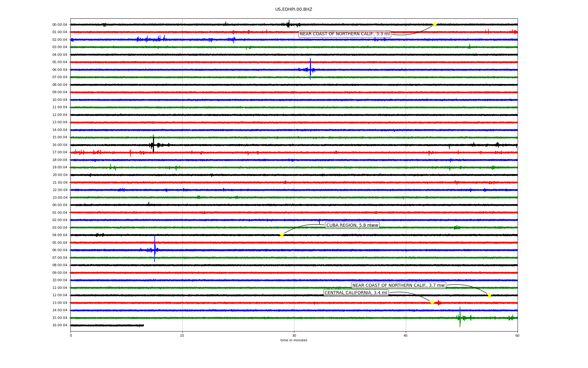Click the 45 tick label on x-axis
This screenshot has height=368, width=588.
[x=406, y=335]
